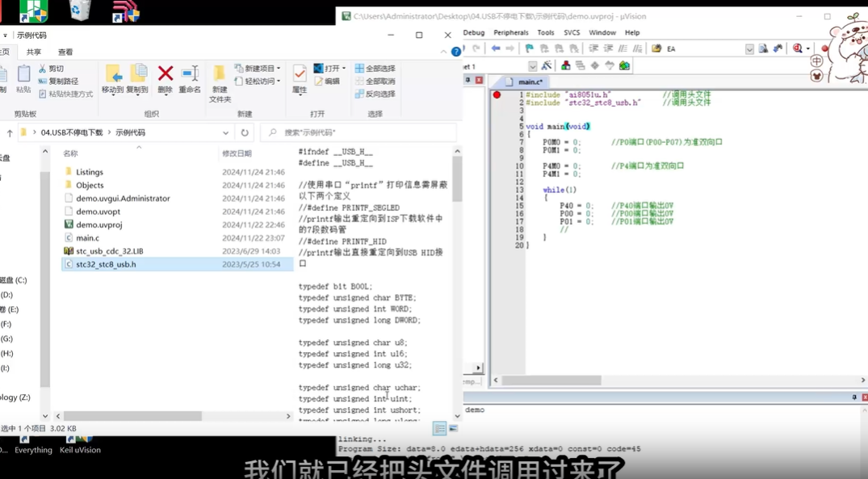
Task: Open Help menu in µVision
Action: pos(632,32)
